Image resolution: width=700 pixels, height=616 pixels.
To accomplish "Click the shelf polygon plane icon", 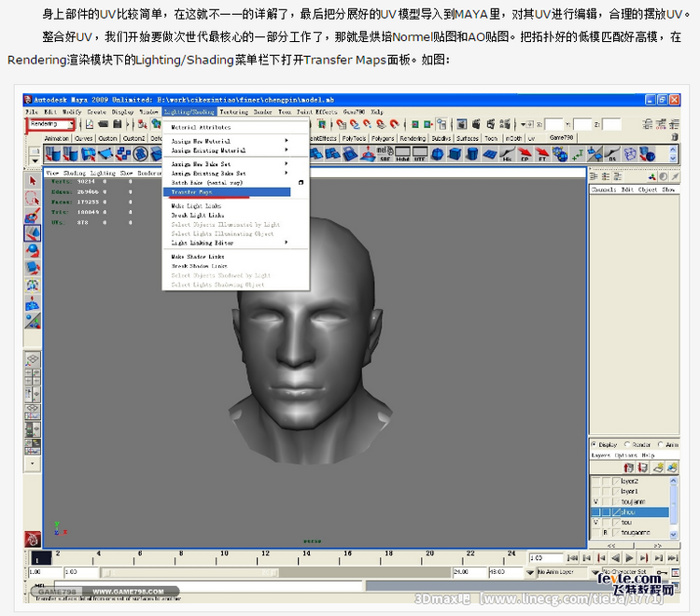I will [490, 154].
